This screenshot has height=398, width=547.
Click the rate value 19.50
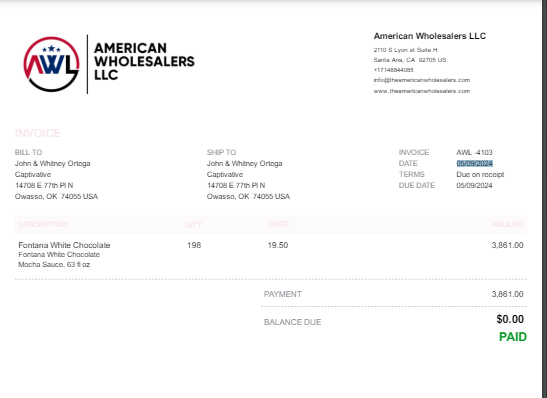[278, 245]
